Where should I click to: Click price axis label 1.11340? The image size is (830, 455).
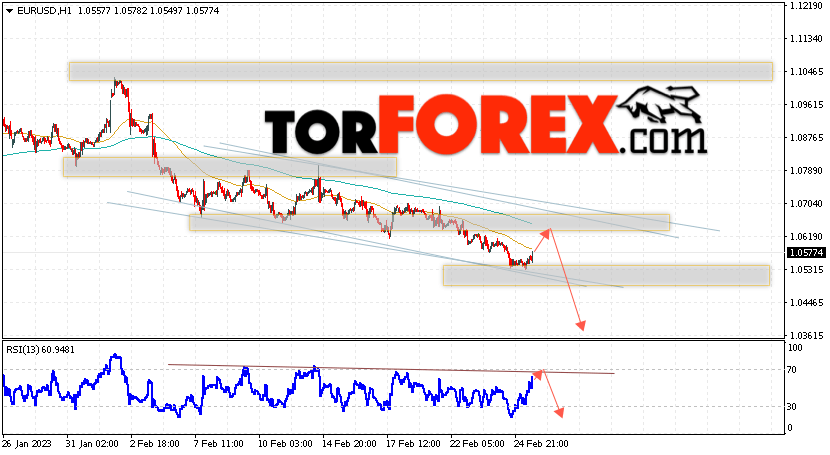pyautogui.click(x=806, y=39)
